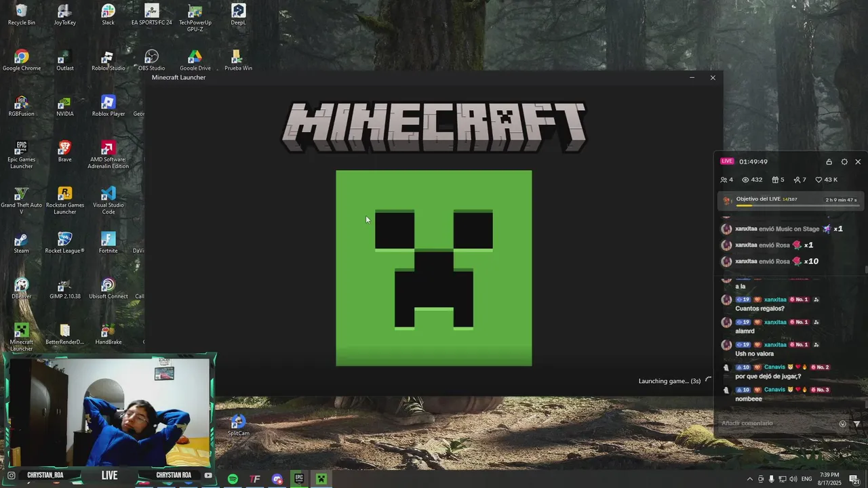This screenshot has width=868, height=488.
Task: Select the NVIDIA desktop icon
Action: pos(64,106)
